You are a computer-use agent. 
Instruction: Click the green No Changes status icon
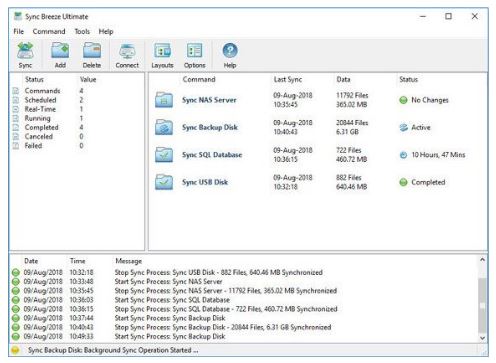click(x=403, y=100)
